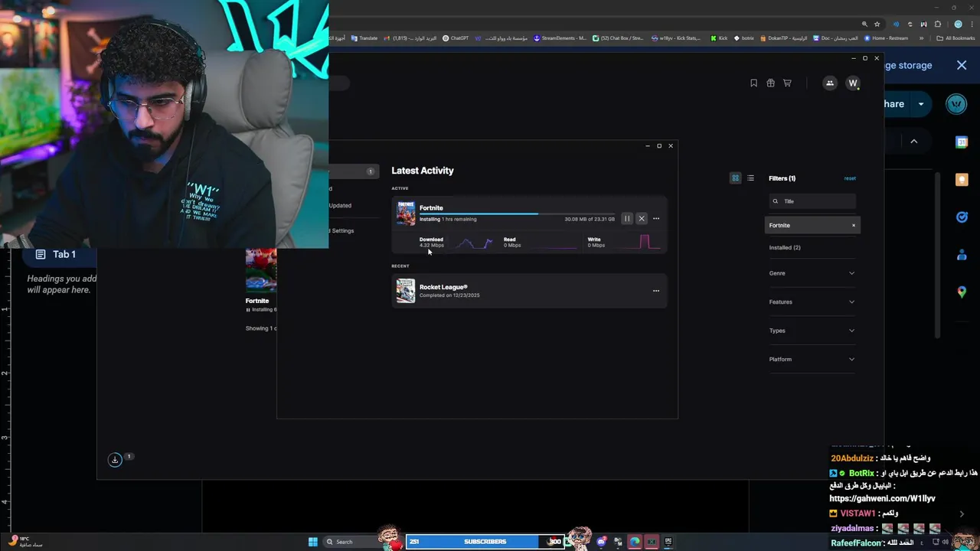Open the All Bookmarks folder
Image resolution: width=980 pixels, height=551 pixels.
coord(955,37)
